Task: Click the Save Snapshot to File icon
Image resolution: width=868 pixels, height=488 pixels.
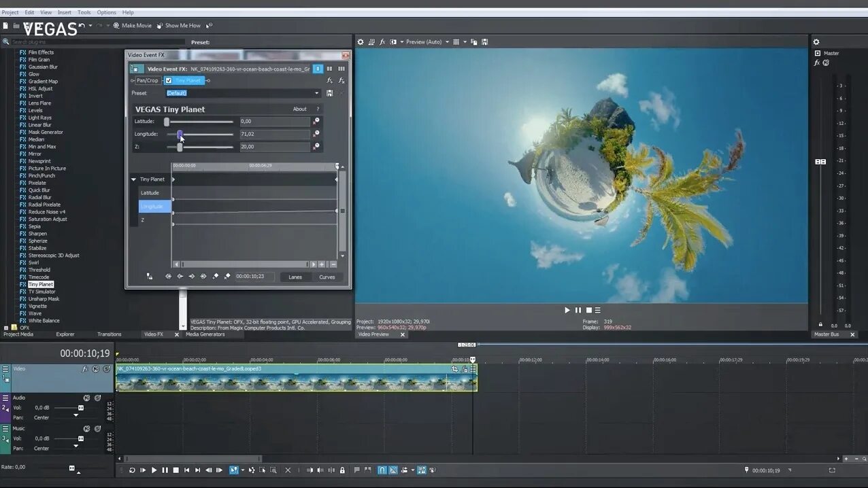Action: pyautogui.click(x=485, y=42)
